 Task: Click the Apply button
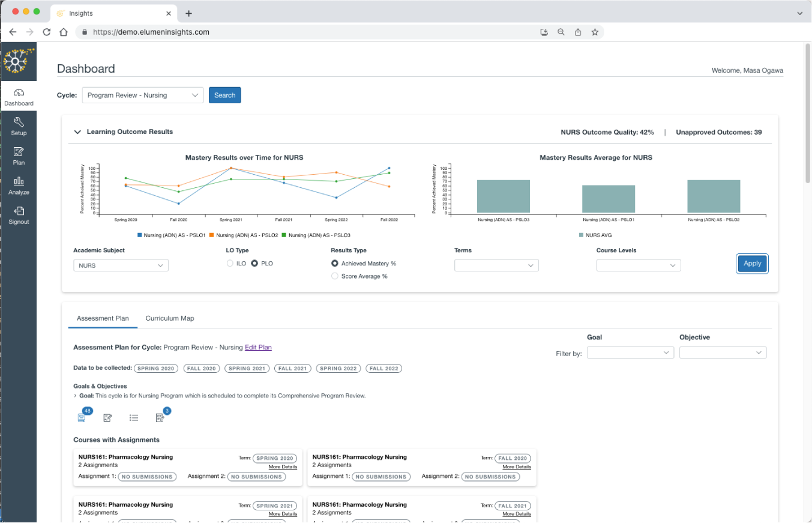752,264
